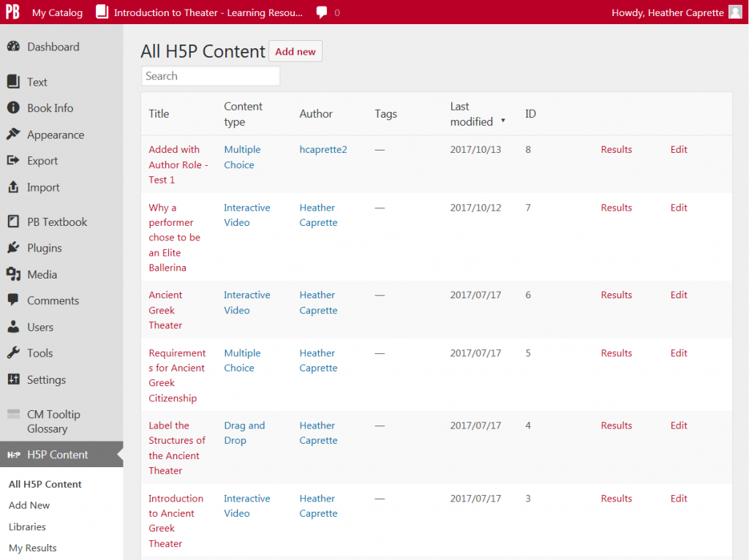Click the H5P logo icon in sidebar
The width and height of the screenshot is (749, 560).
[x=13, y=455]
